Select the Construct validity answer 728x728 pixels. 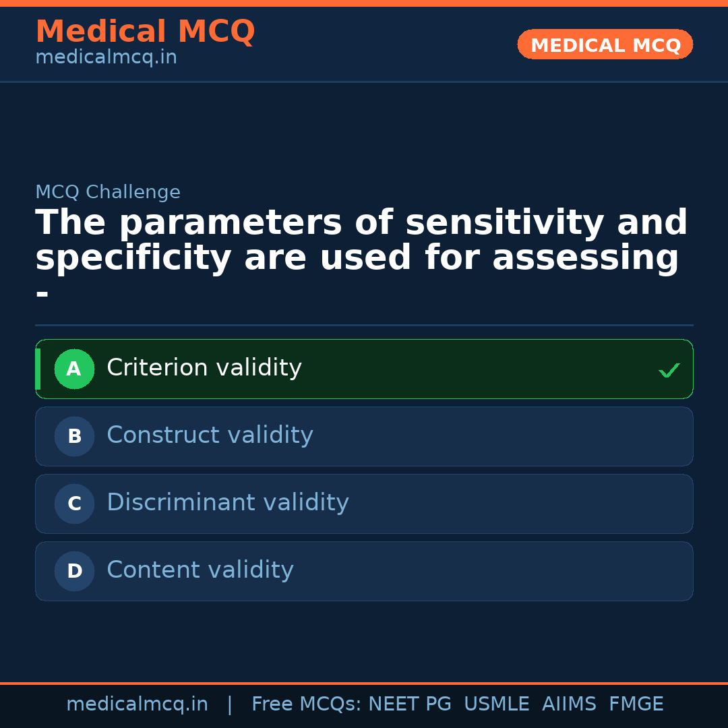click(210, 435)
